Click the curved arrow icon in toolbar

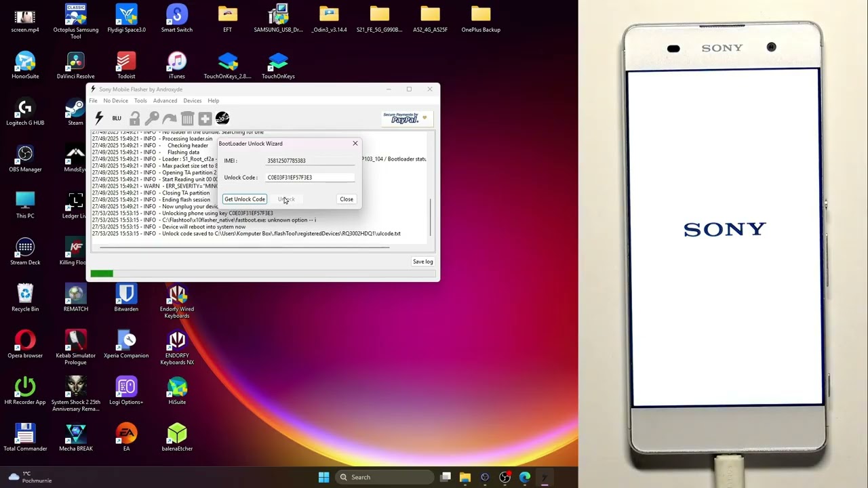point(170,119)
